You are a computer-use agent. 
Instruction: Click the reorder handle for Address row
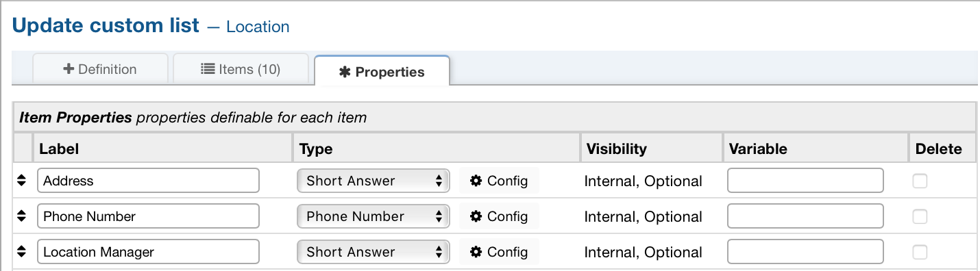click(x=21, y=181)
